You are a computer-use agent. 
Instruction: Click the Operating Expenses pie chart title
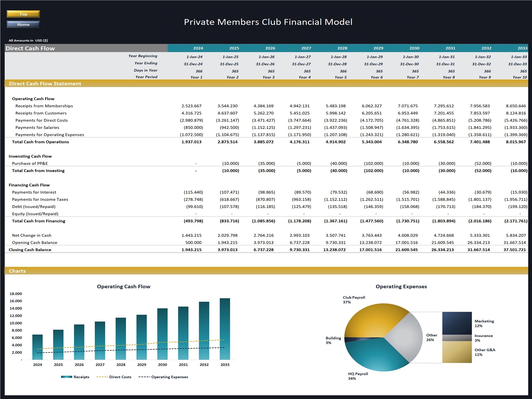[x=401, y=286]
